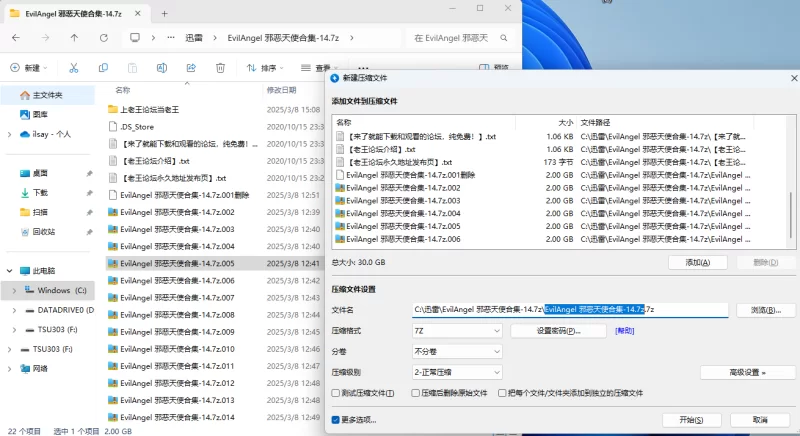Image resolution: width=800 pixels, height=436 pixels.
Task: Click the 文件路径 column header in the dialog
Action: (595, 123)
